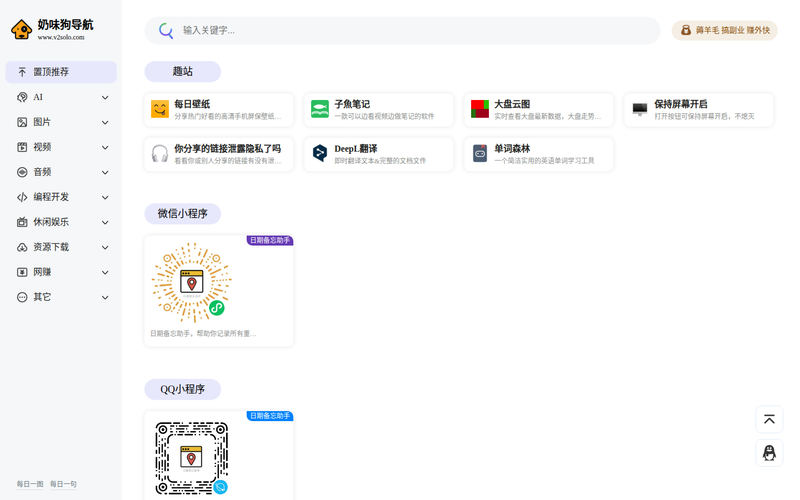The width and height of the screenshot is (800, 500).
Task: Open the 单词森林 title link
Action: coord(512,148)
